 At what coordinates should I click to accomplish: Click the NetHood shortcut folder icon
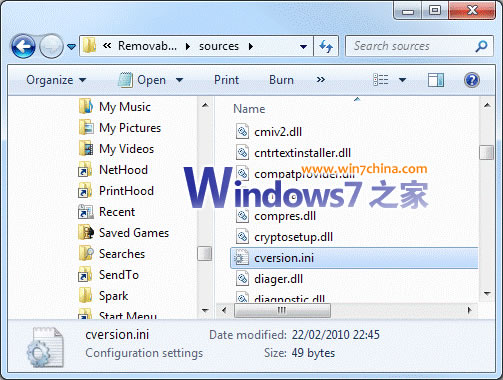coord(85,170)
